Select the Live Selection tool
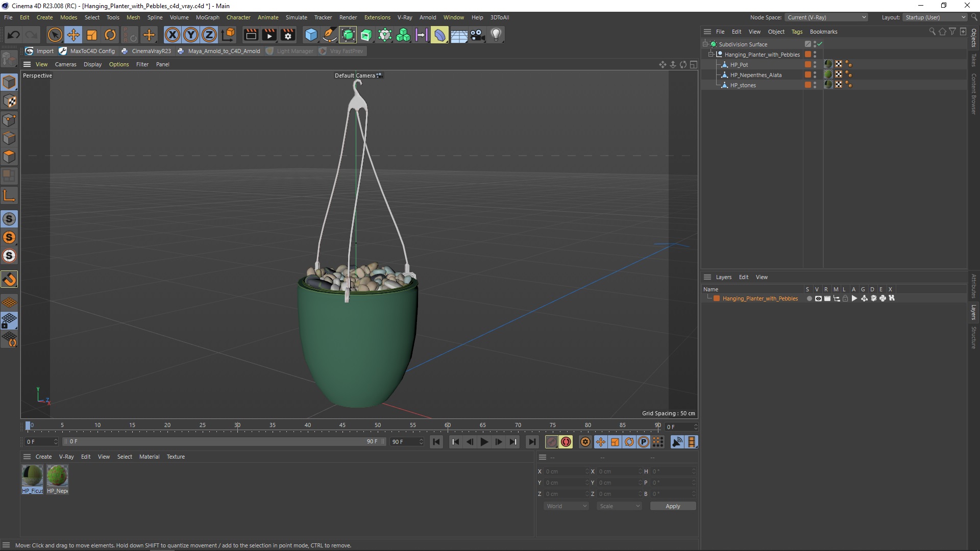Screen dimensions: 980x551 click(55, 35)
